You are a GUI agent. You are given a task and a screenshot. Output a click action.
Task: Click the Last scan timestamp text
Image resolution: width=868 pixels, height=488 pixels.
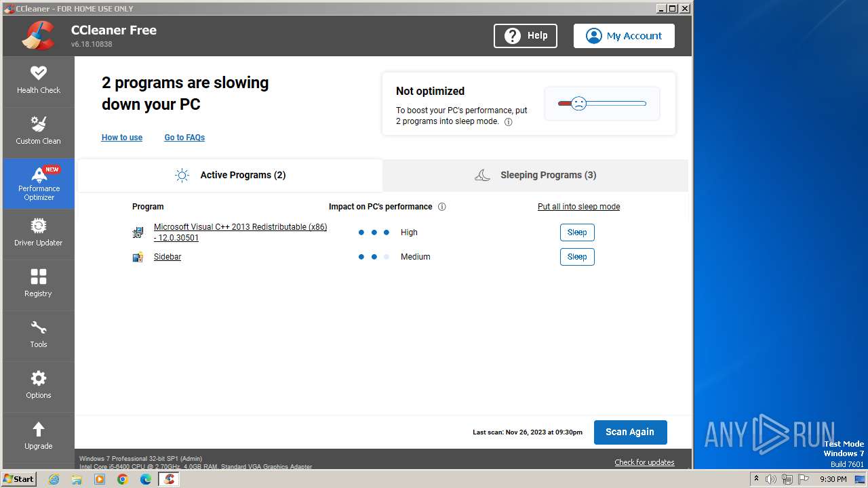(528, 432)
